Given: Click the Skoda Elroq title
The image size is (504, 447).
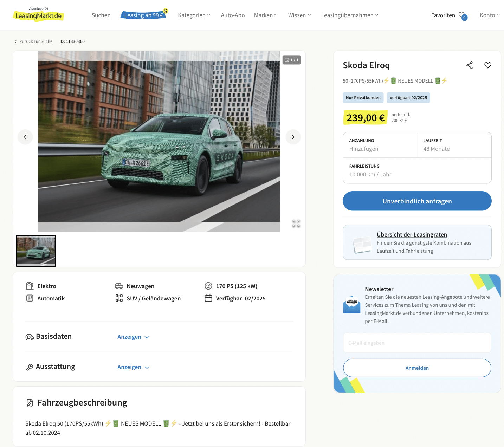Looking at the screenshot, I should tap(366, 65).
